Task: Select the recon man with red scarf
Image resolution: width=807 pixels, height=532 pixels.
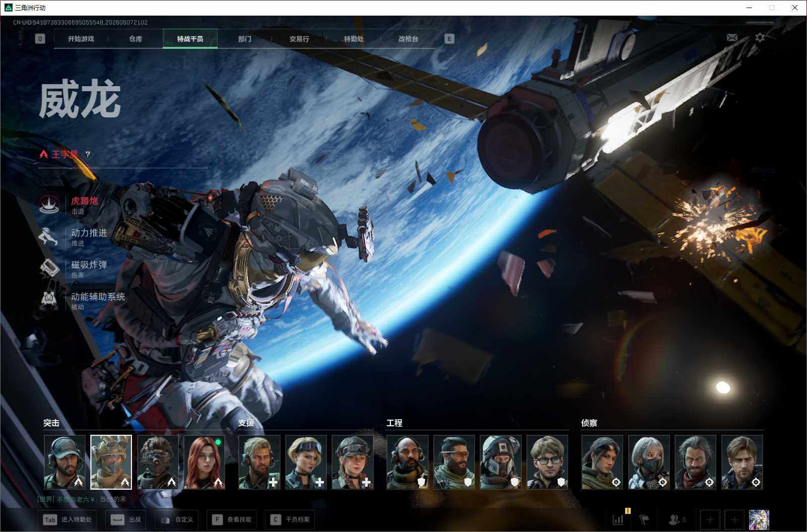Action: pos(695,462)
